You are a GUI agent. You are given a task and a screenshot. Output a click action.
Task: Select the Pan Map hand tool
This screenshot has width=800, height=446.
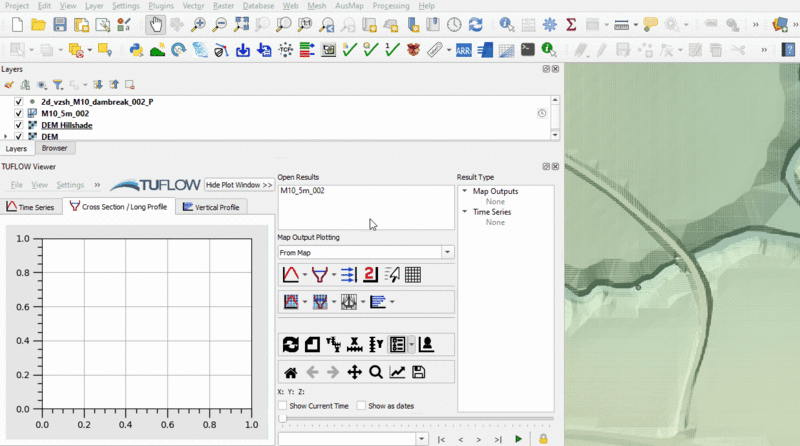pos(155,24)
